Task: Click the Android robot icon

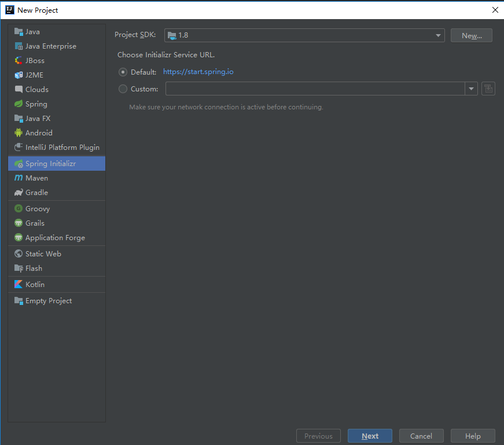Action: point(19,133)
